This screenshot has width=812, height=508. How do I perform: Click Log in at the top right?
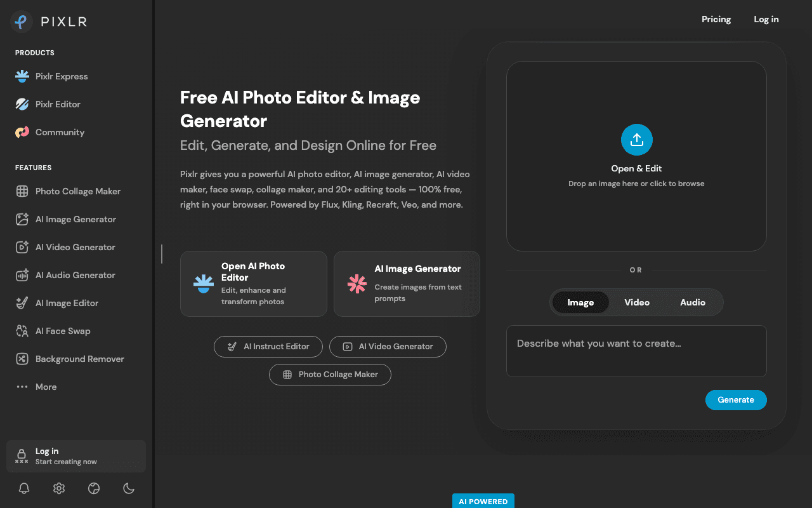click(x=766, y=19)
